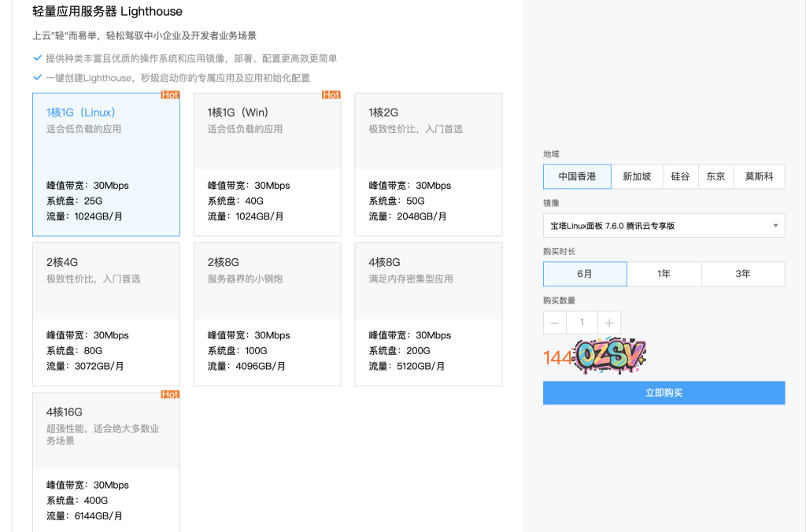Viewport: 806px width, 532px height.
Task: Click the plus icon to increase purchase quantity
Action: [x=607, y=322]
